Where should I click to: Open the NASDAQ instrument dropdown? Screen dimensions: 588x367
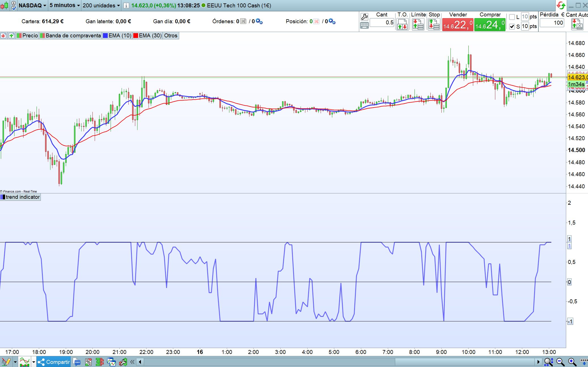point(32,5)
